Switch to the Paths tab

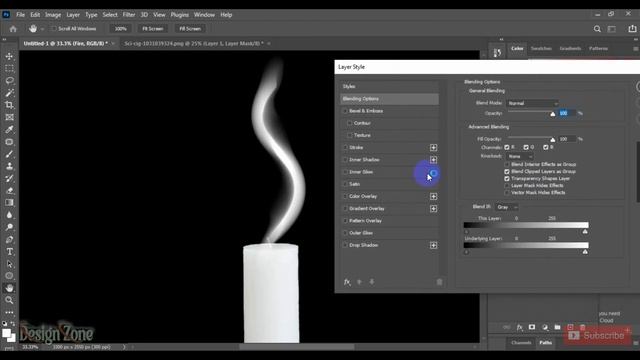pos(545,343)
